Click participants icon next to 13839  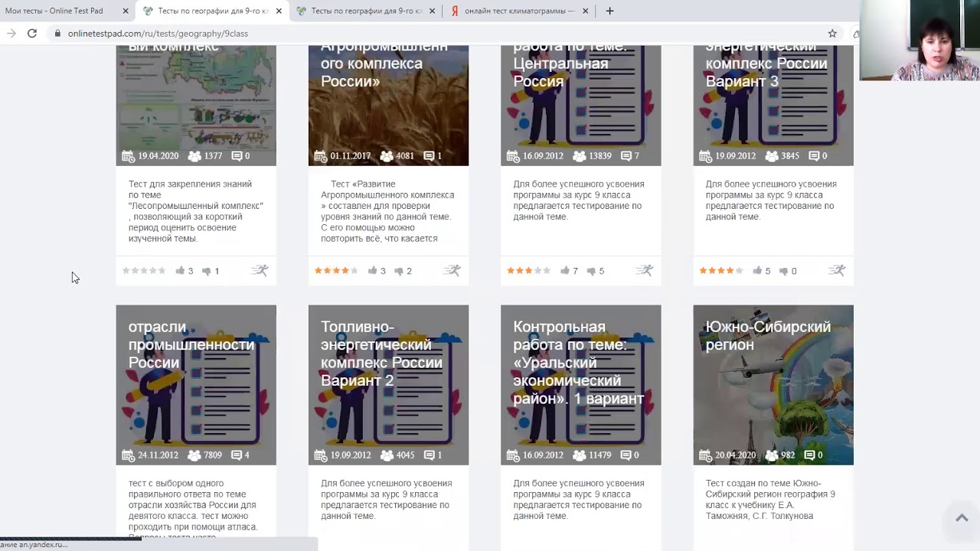click(579, 156)
